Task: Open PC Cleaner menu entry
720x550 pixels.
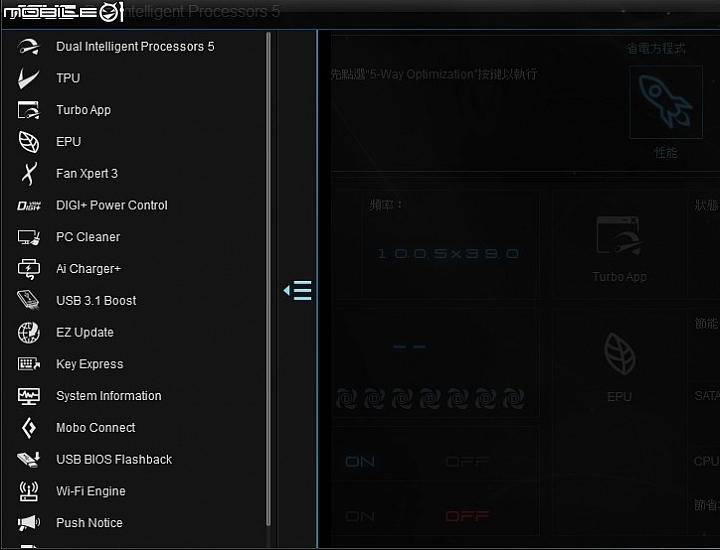Action: [x=88, y=237]
